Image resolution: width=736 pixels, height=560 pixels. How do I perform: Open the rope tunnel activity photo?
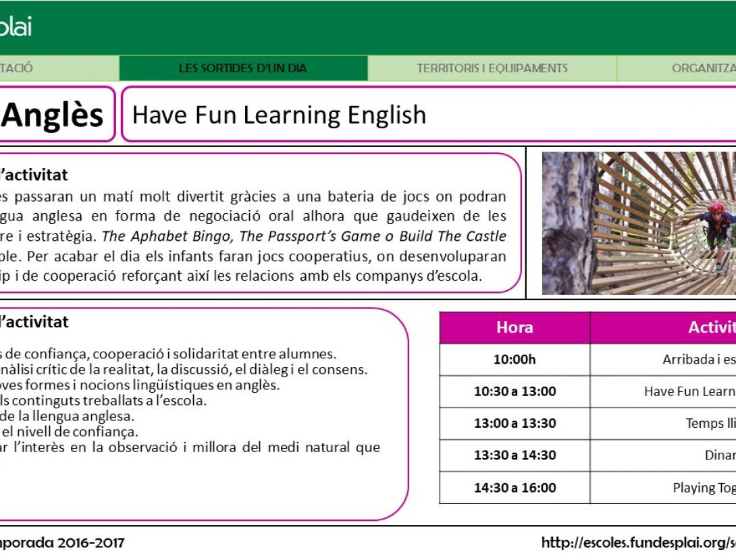coord(637,224)
